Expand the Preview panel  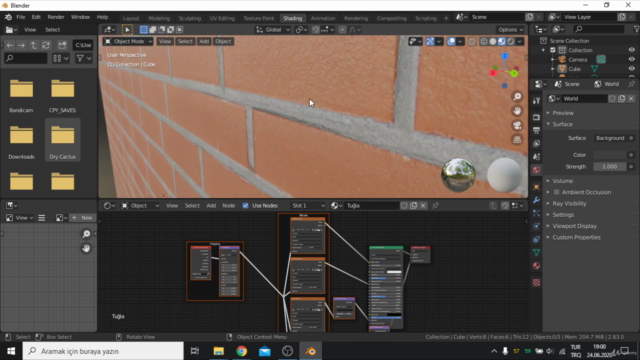coord(563,113)
